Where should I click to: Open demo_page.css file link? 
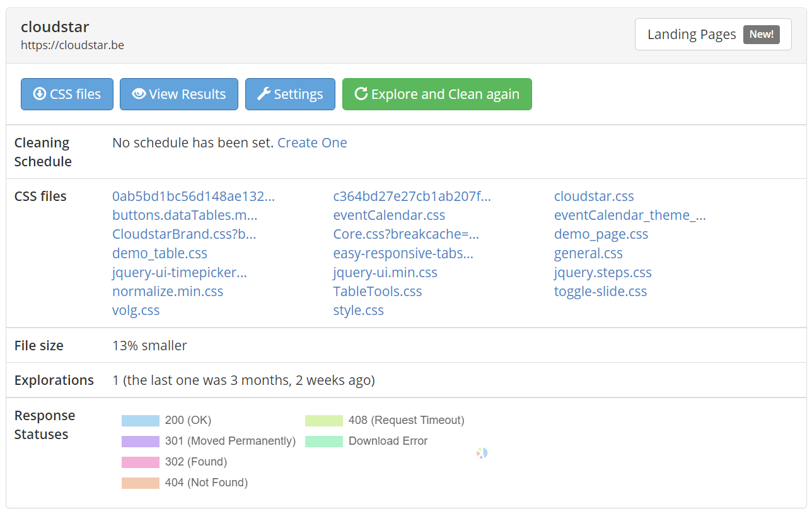[601, 234]
